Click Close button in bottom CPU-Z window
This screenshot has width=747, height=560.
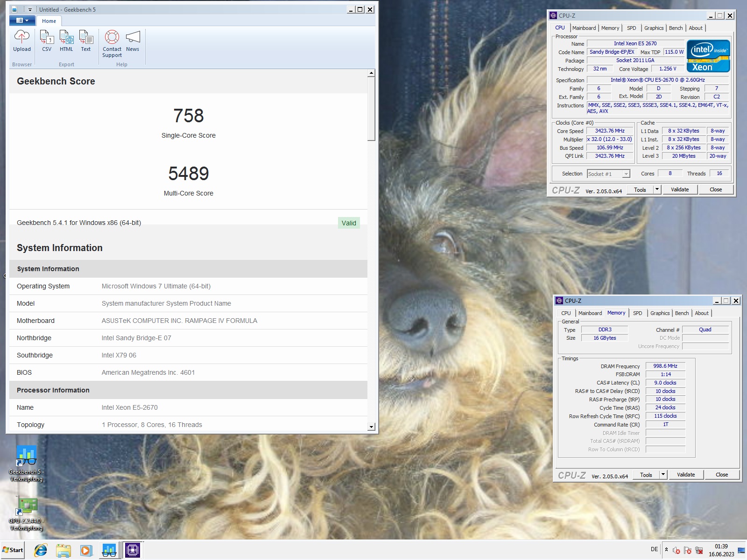tap(722, 475)
